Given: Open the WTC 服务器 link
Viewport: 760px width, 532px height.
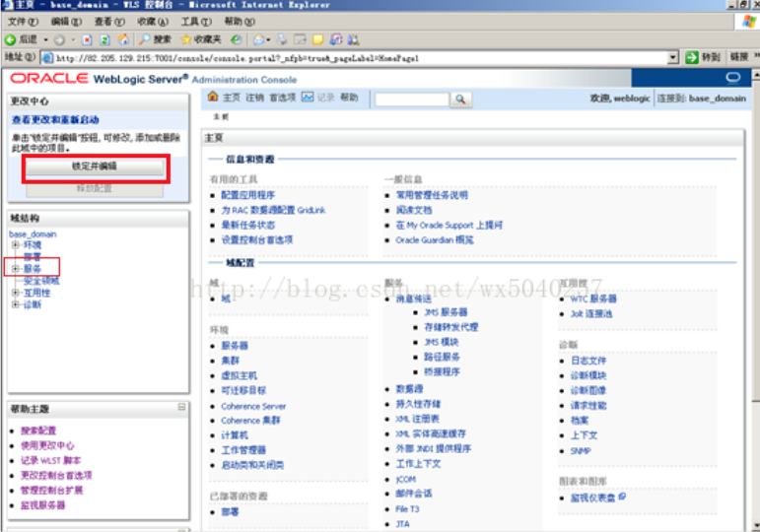Looking at the screenshot, I should coord(593,299).
